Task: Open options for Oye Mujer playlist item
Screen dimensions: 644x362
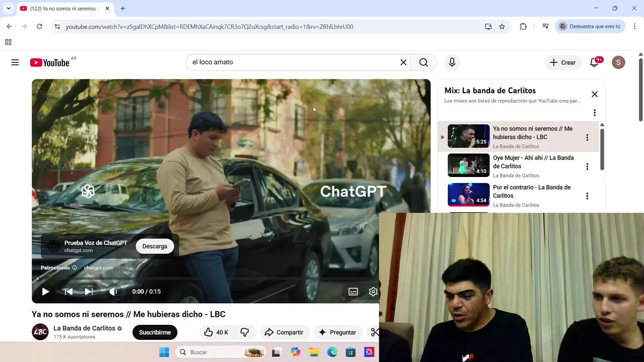Action: tap(587, 166)
